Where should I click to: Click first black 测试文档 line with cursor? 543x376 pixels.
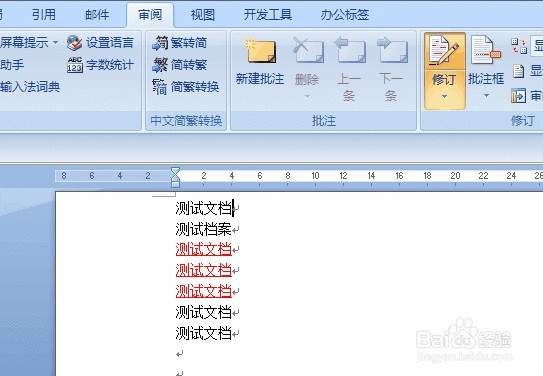coord(203,208)
